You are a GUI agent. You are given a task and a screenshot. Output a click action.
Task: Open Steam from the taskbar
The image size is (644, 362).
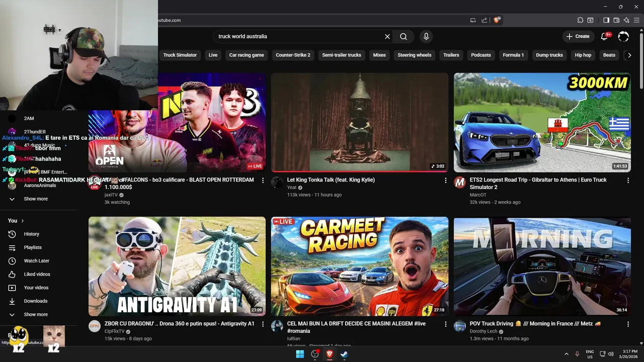click(344, 354)
